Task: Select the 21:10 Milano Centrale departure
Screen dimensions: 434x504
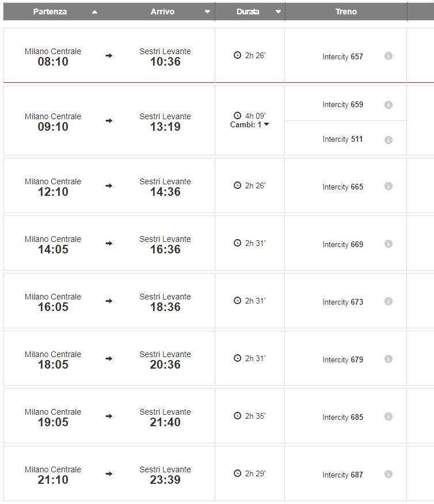Action: 53,475
